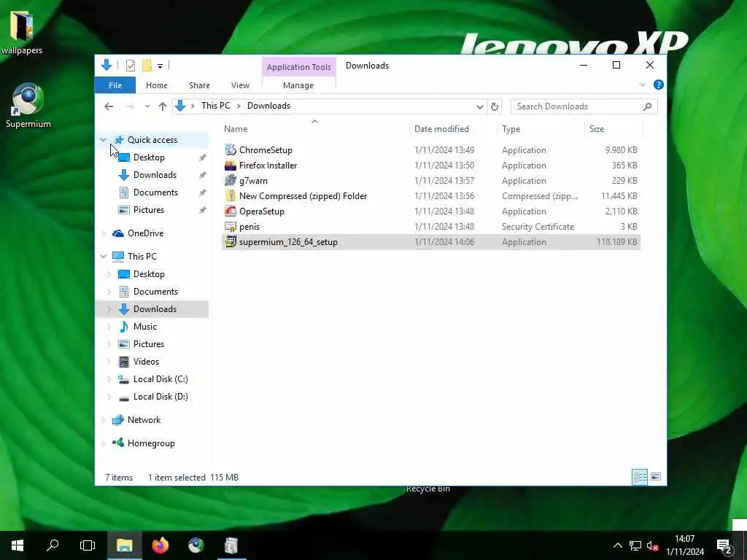The width and height of the screenshot is (747, 560).
Task: Expand Local Disk (C:) tree node
Action: [x=109, y=379]
